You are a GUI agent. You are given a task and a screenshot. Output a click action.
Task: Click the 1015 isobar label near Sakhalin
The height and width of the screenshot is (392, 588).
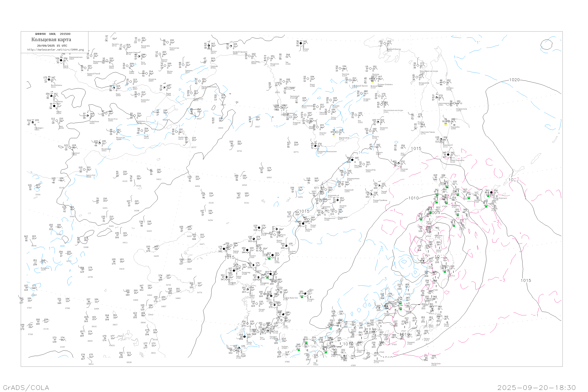coord(416,149)
